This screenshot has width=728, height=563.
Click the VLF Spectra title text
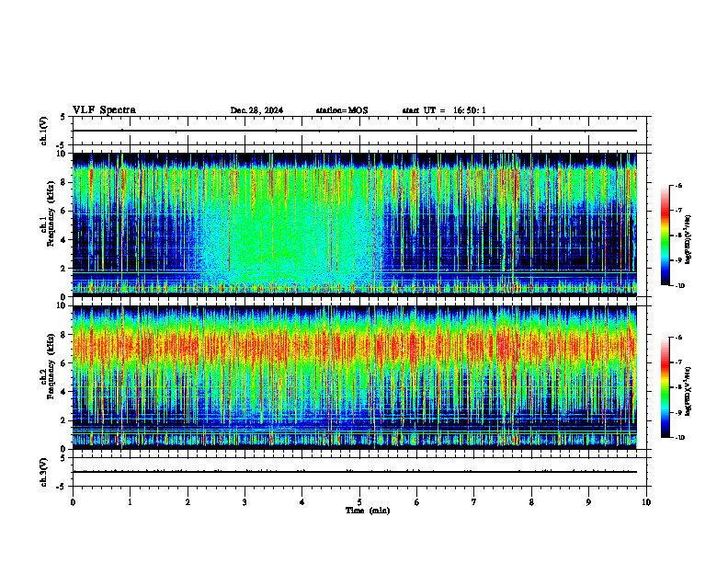click(104, 109)
